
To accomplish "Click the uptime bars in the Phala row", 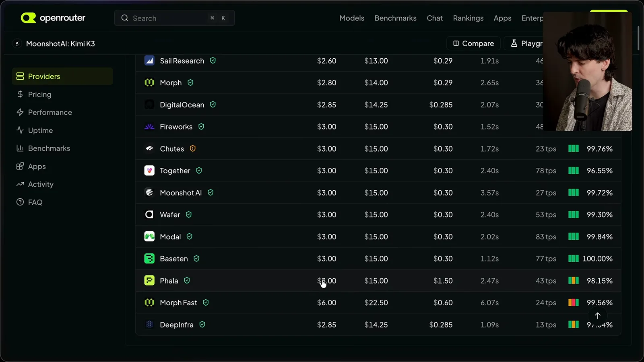I will click(x=574, y=280).
